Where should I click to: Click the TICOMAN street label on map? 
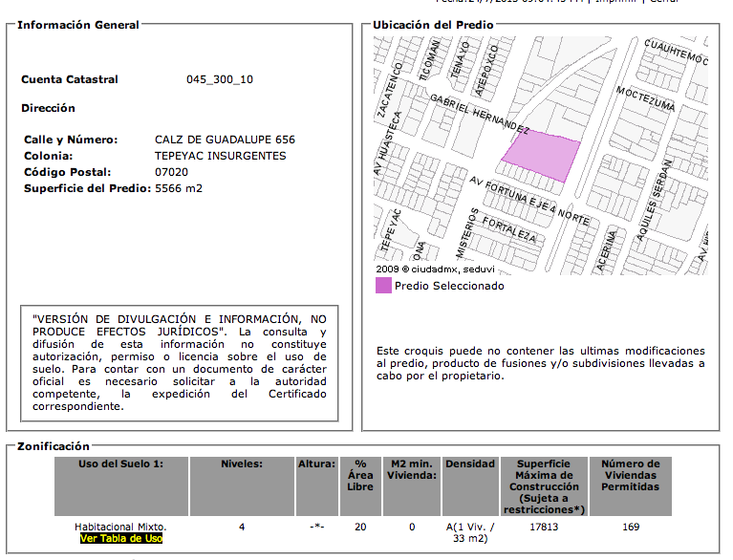(x=430, y=61)
